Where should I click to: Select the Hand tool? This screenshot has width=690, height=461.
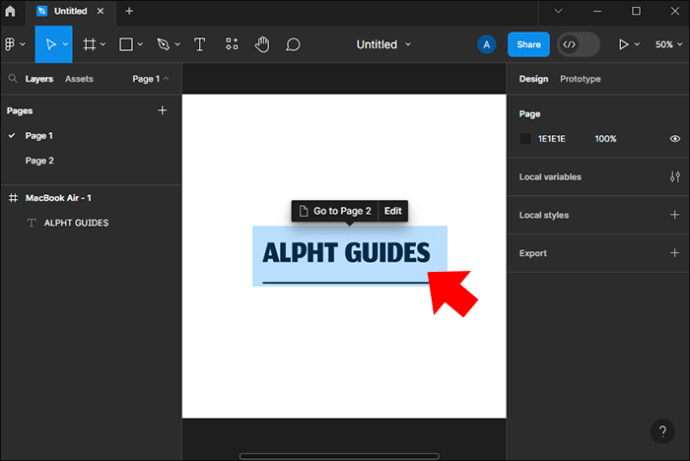pyautogui.click(x=262, y=44)
